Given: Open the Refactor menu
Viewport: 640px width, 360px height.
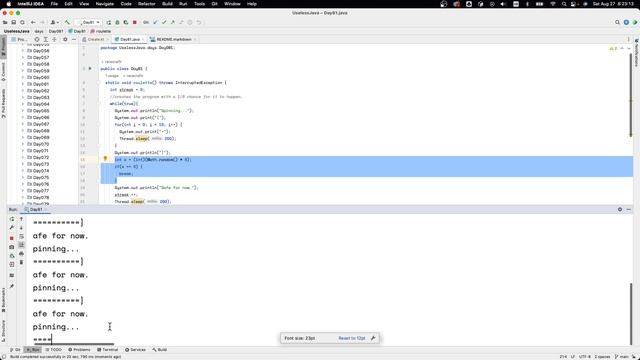Looking at the screenshot, I should [x=147, y=4].
